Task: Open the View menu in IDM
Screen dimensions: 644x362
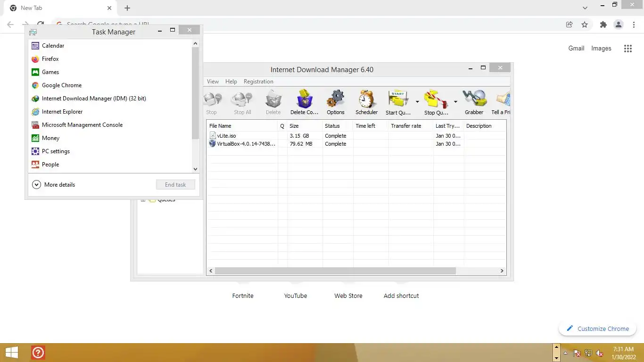Action: (213, 82)
